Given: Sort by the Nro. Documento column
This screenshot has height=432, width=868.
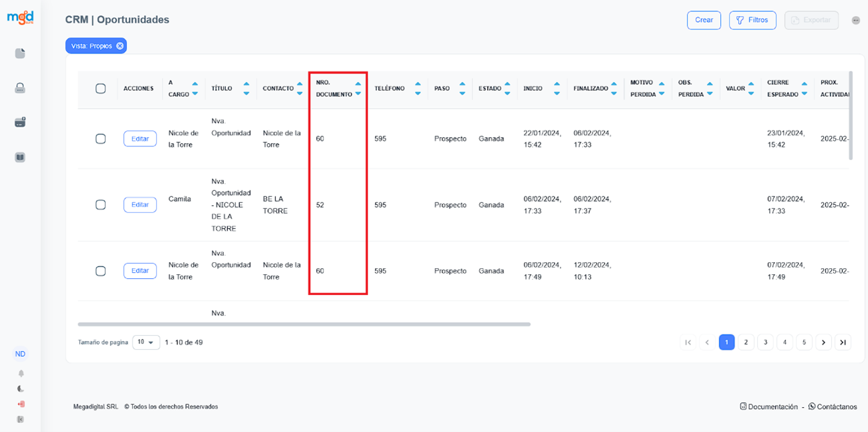Looking at the screenshot, I should [358, 89].
